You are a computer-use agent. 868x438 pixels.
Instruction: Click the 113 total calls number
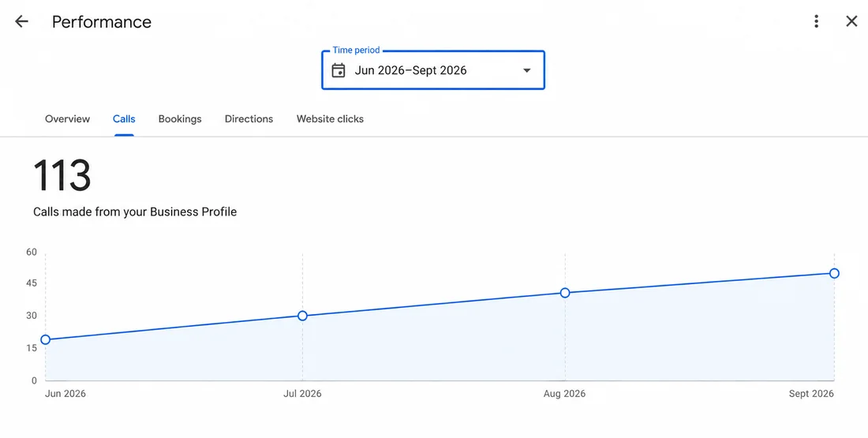coord(62,176)
